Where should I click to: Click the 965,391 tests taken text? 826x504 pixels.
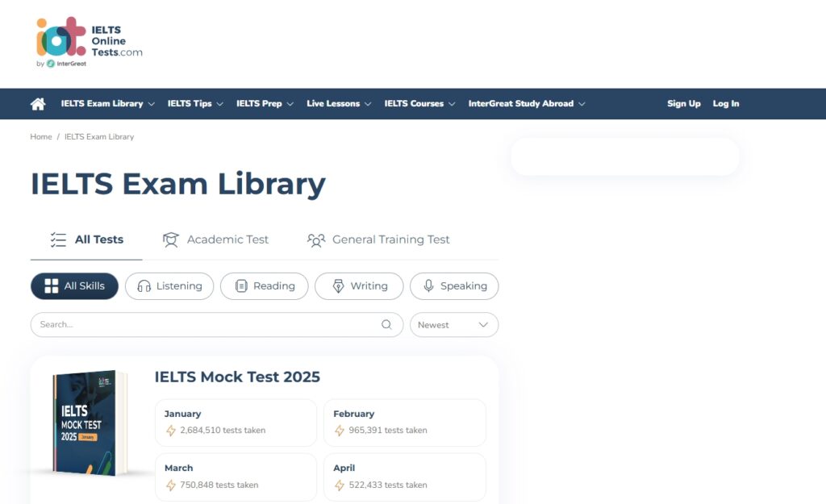(388, 431)
